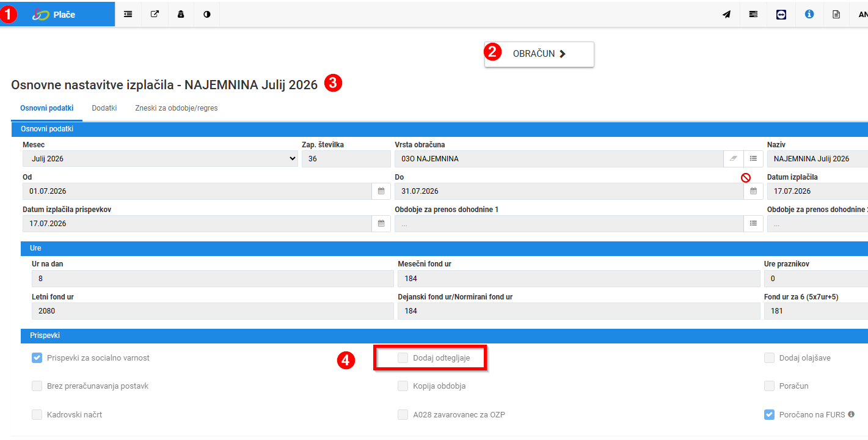Screen dimensions: 868x440
Task: Click the Mesečni fond ur field
Action: point(578,279)
